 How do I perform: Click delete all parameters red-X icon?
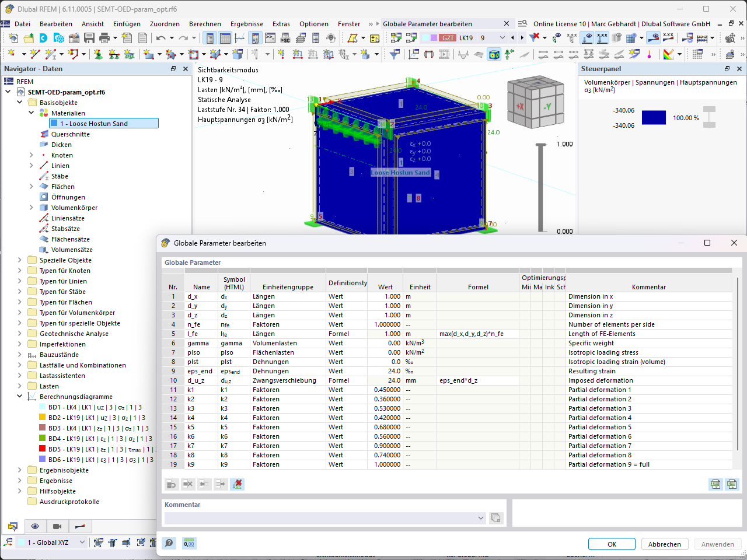[237, 484]
